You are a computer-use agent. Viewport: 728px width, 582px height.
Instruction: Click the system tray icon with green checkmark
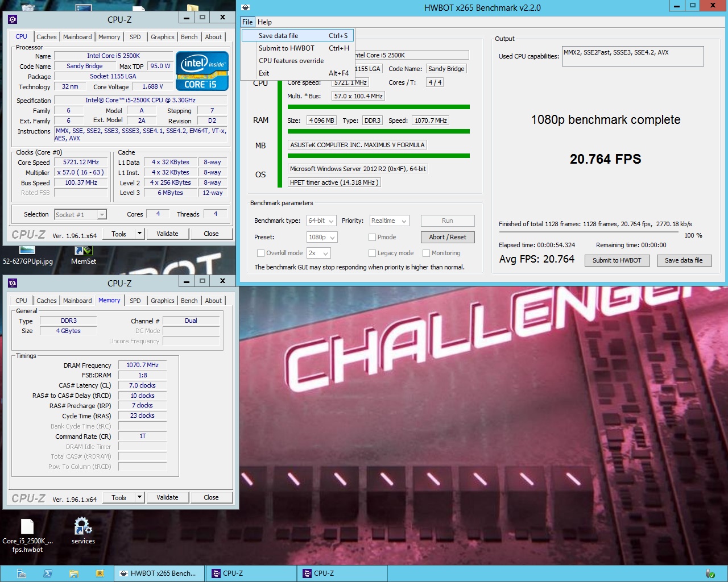pos(710,573)
